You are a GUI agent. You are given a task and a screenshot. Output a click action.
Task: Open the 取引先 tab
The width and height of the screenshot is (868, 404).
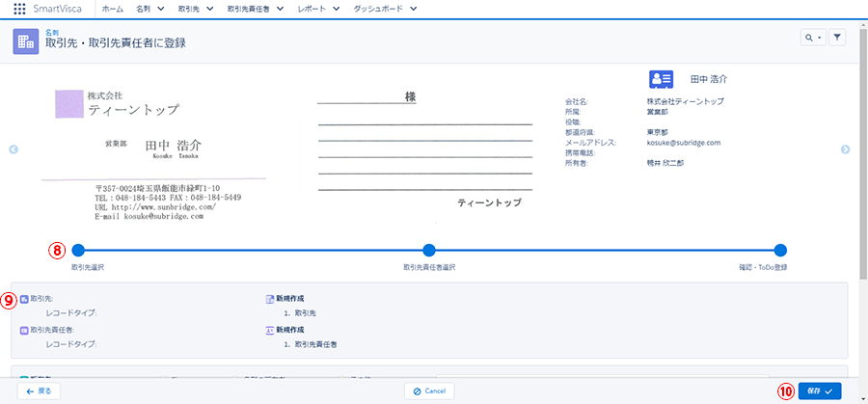click(x=189, y=9)
